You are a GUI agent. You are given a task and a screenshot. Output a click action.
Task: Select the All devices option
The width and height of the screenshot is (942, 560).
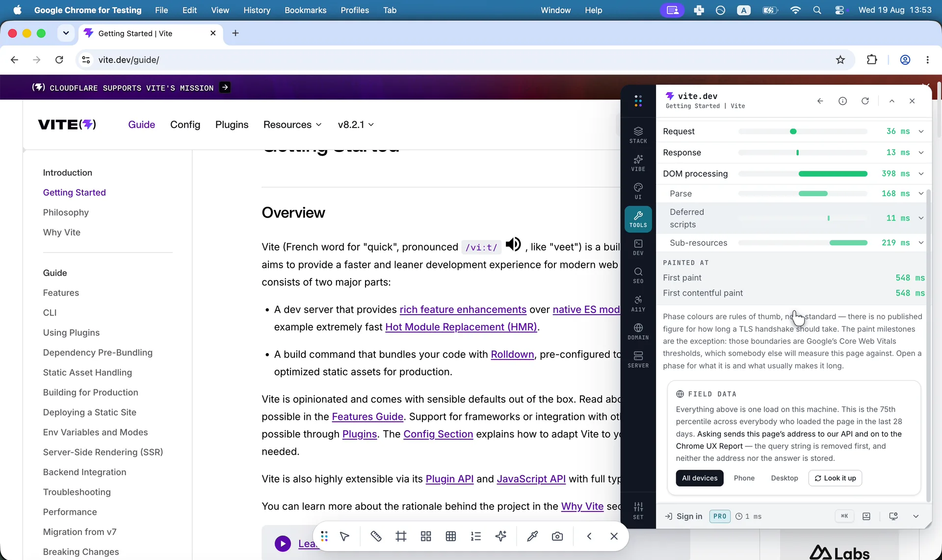[700, 478]
